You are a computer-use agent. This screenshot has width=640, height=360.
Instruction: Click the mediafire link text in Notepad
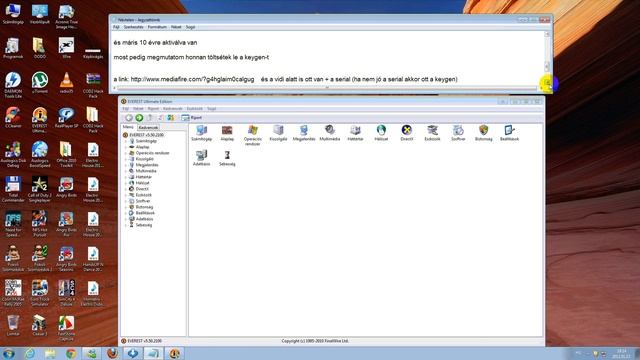(x=192, y=79)
